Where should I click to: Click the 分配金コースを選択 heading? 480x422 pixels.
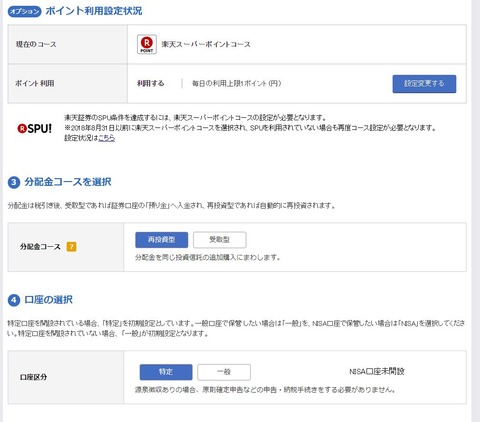click(x=68, y=182)
